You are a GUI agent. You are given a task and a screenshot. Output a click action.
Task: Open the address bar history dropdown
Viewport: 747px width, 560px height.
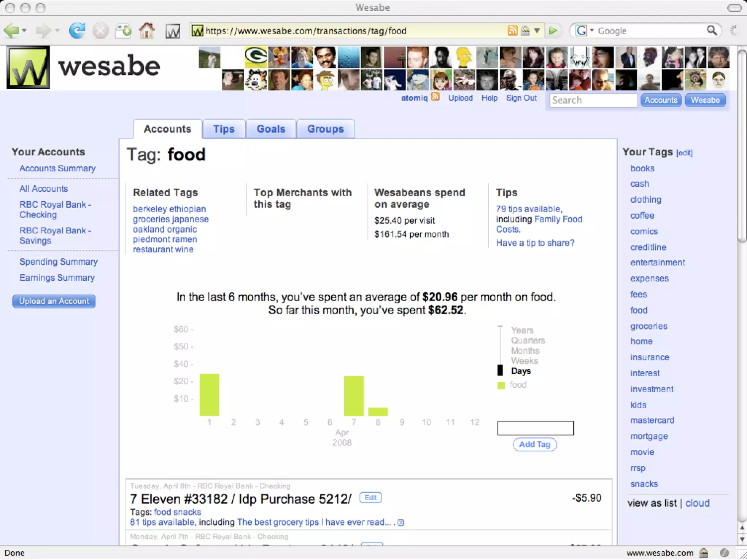coord(537,31)
